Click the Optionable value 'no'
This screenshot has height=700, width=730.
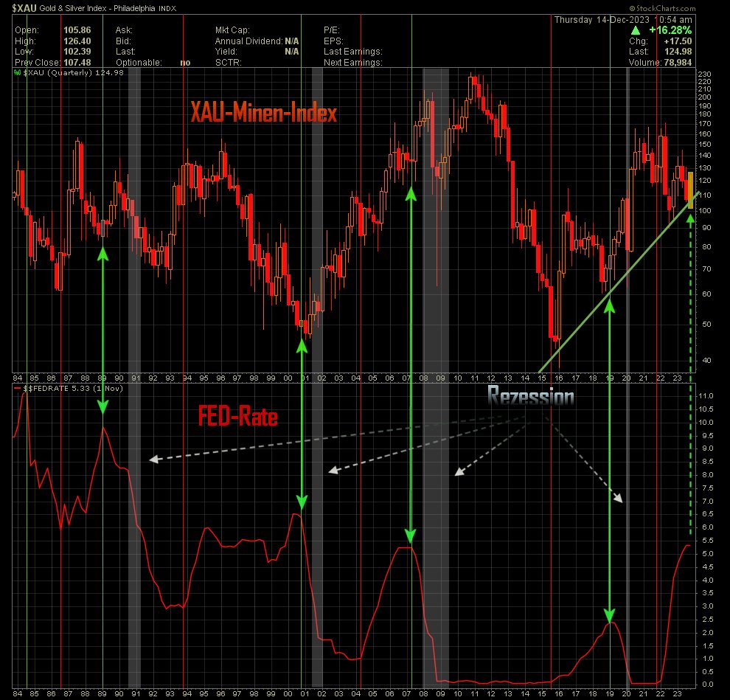185,63
